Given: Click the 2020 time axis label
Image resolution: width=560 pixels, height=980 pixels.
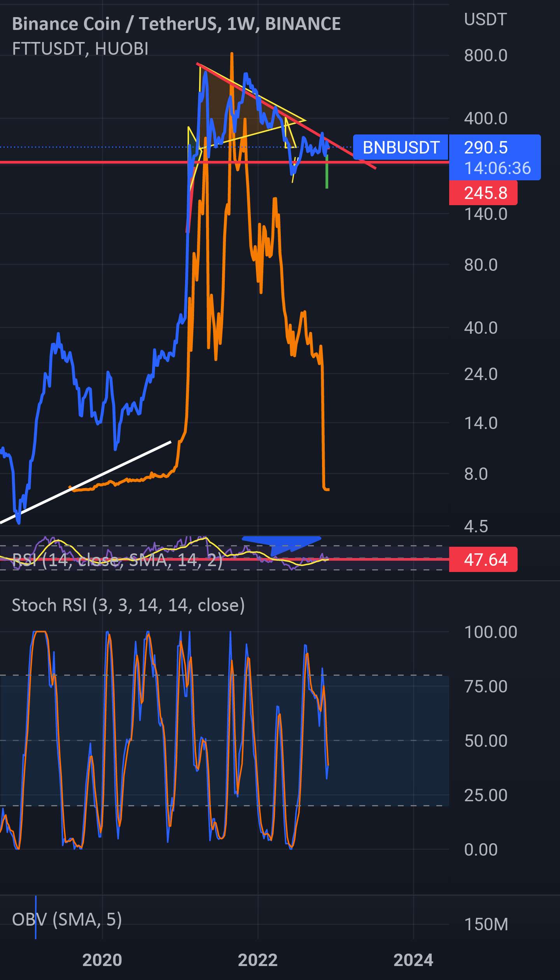Looking at the screenshot, I should [x=102, y=960].
